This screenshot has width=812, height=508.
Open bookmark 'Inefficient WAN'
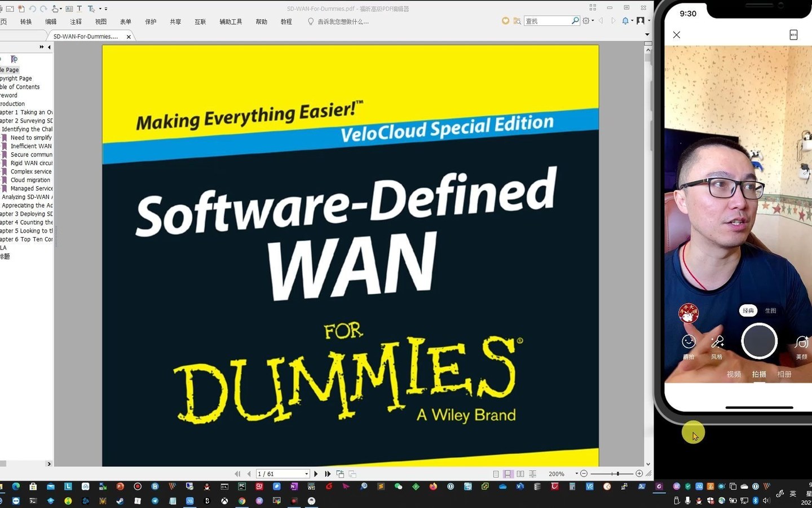coord(30,146)
